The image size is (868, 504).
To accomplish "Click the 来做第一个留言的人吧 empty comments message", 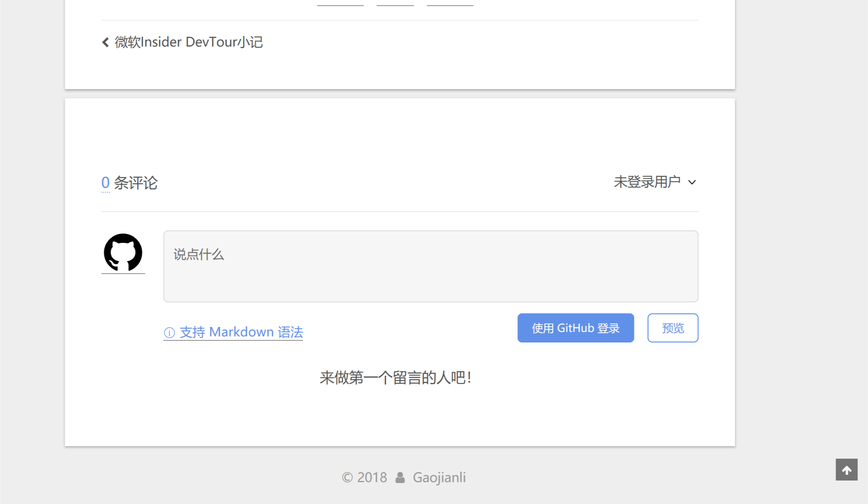I will 396,378.
